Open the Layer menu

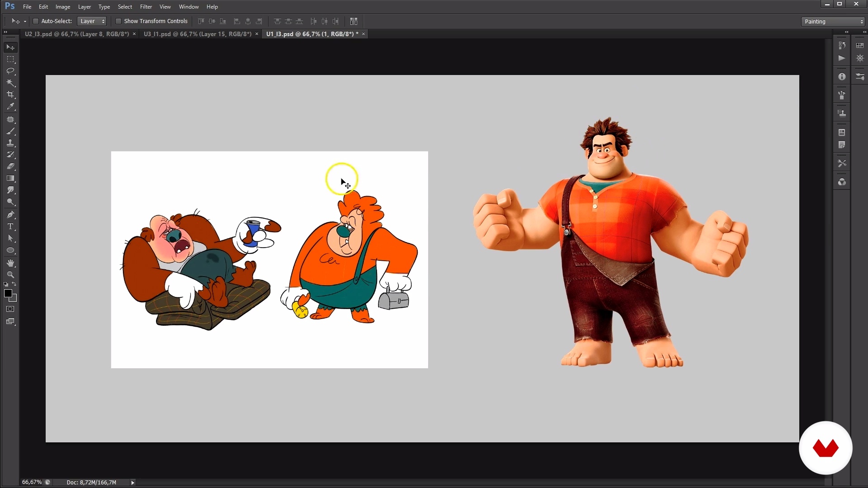pos(85,7)
